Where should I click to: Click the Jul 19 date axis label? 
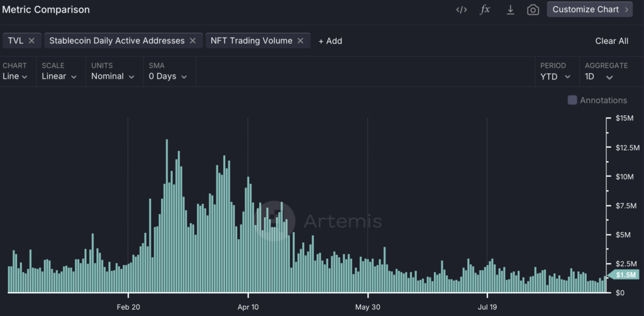click(487, 307)
